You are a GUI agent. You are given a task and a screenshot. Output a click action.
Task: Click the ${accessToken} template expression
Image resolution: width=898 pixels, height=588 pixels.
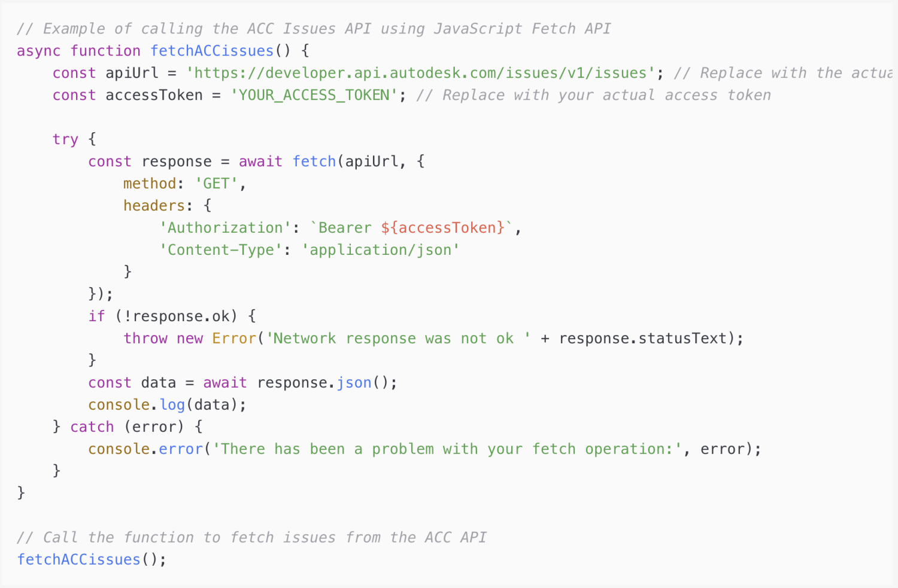point(443,228)
